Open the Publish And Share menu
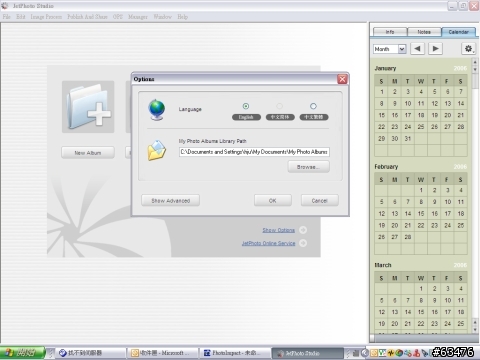The height and width of the screenshot is (360, 480). pos(87,17)
